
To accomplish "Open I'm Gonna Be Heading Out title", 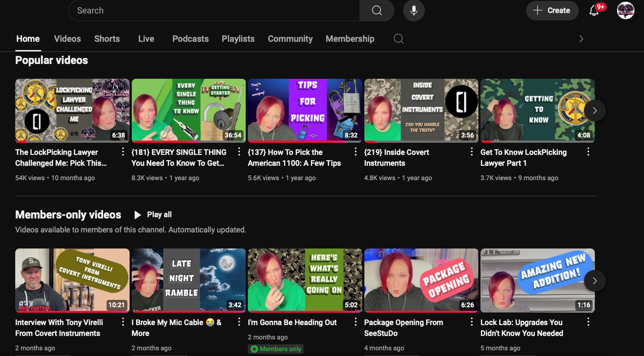I will [x=292, y=322].
